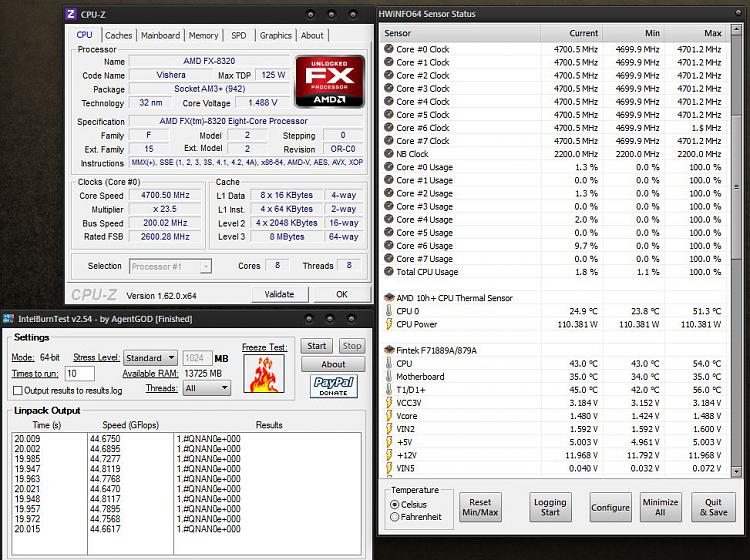Click the Vcore voltage lightning icon
The image size is (750, 560).
389,416
